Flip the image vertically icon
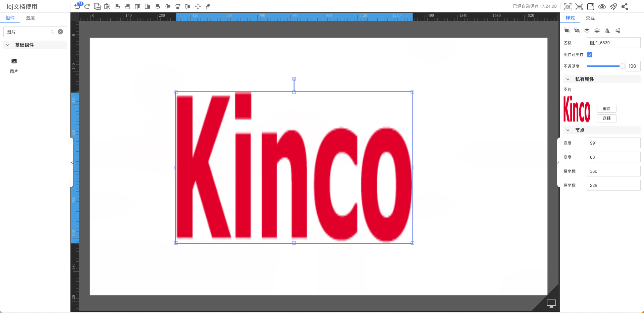Viewport: 644px width, 313px height. [x=617, y=31]
